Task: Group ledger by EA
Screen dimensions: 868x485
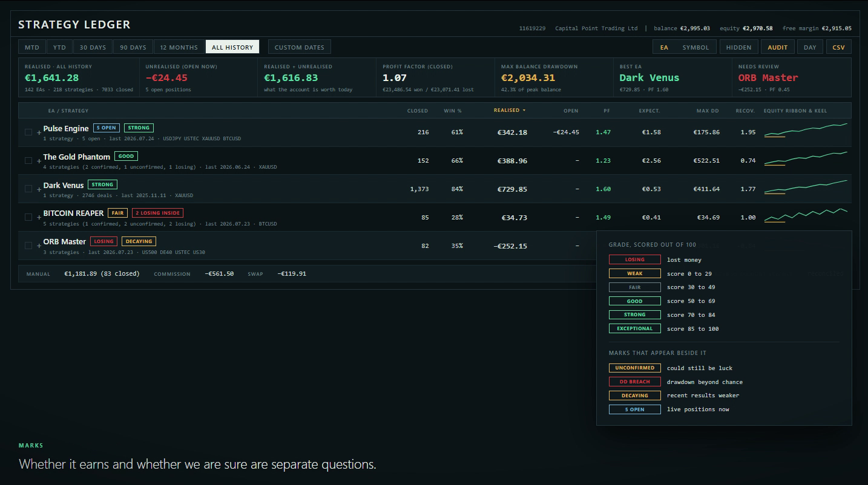Action: 664,47
